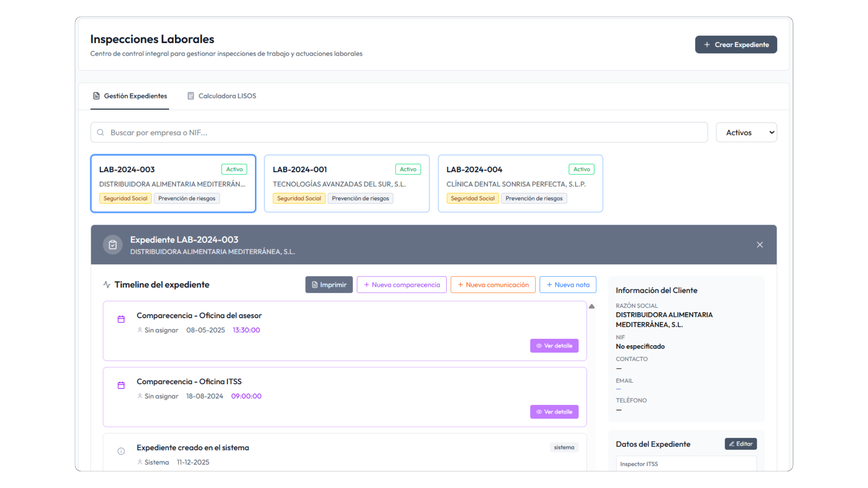Click the search magnifier icon
This screenshot has height=488, width=868.
point(100,132)
